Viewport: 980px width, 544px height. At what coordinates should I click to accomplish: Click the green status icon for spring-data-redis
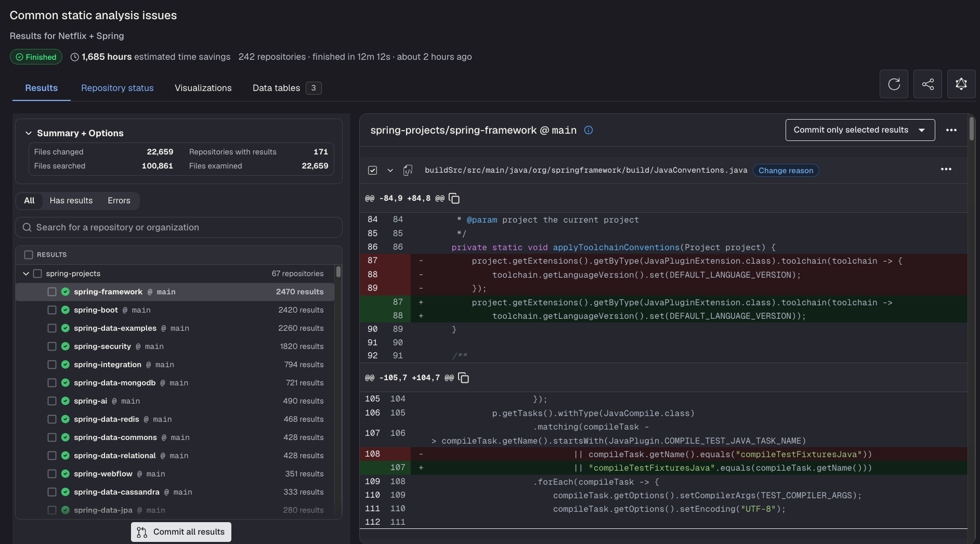tap(66, 419)
